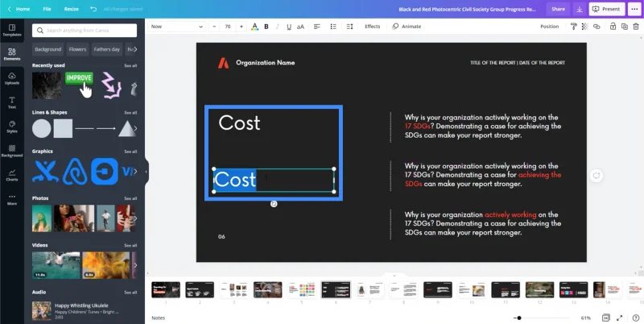
Task: See all Audio
Action: (130, 293)
